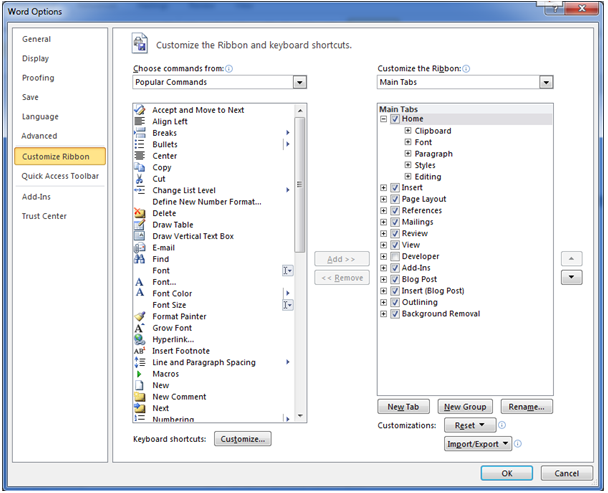Pick the Copy command icon
The image size is (608, 493).
point(140,167)
